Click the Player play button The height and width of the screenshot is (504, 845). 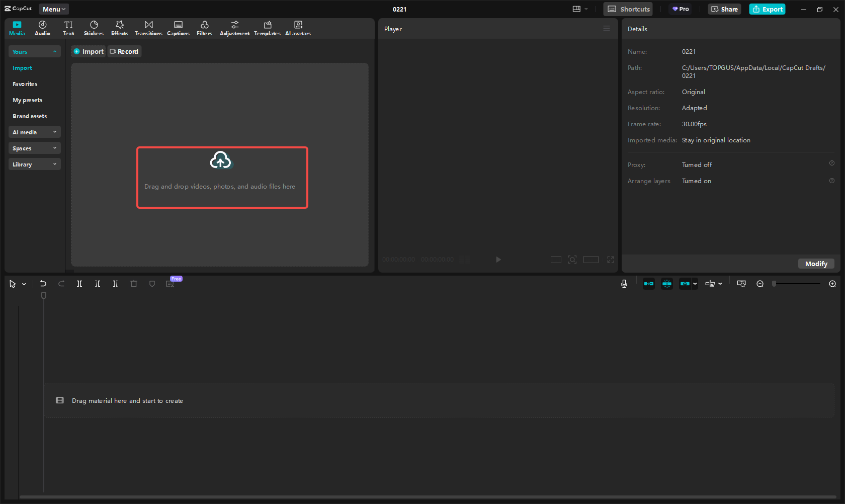[498, 260]
